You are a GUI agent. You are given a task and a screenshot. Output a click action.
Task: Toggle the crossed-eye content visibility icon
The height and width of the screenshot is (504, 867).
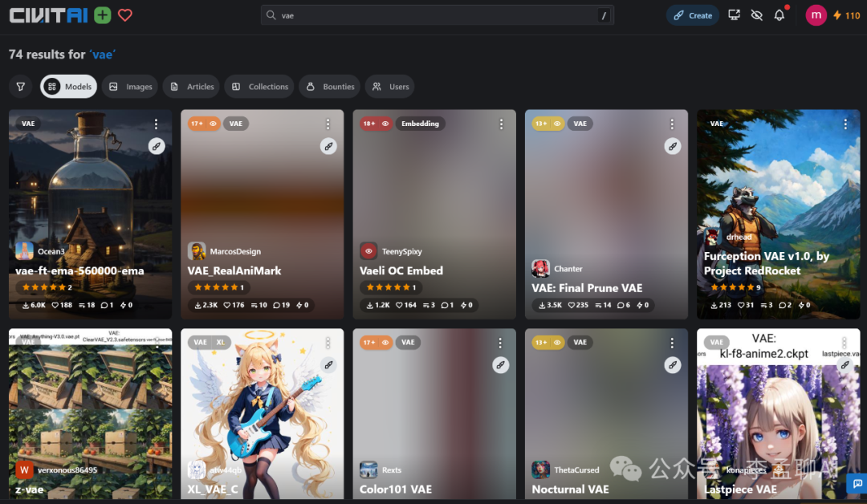[x=756, y=15]
